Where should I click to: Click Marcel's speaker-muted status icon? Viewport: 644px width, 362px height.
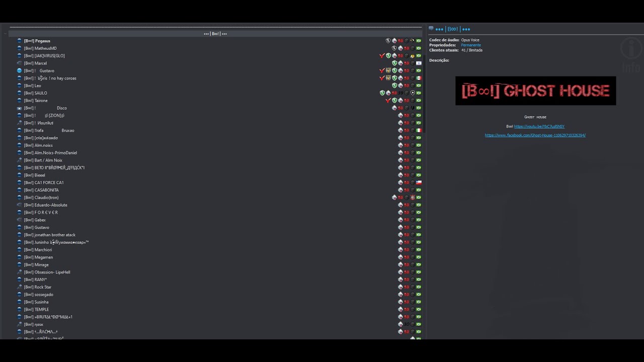tap(20, 63)
